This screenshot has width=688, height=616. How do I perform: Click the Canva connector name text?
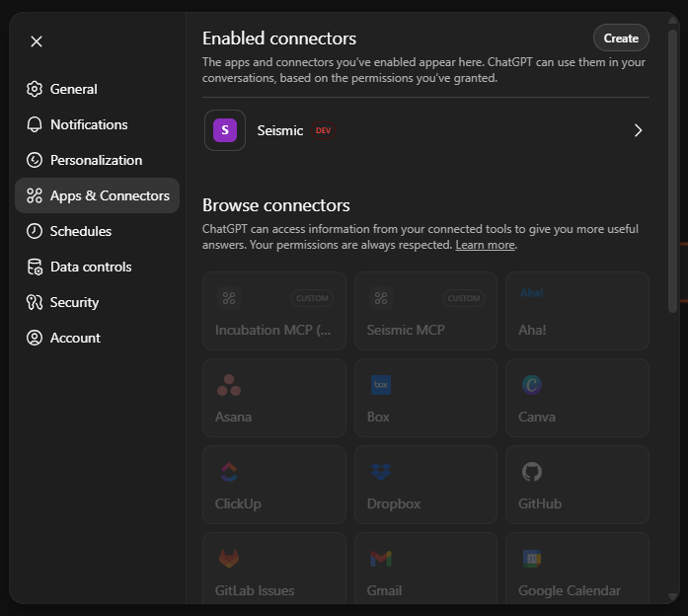537,417
